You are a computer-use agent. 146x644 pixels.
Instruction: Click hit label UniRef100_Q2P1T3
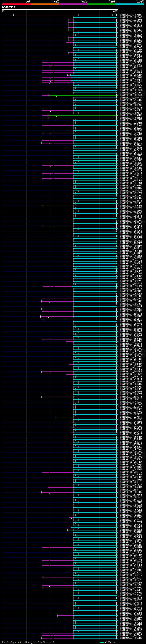pyautogui.click(x=131, y=414)
